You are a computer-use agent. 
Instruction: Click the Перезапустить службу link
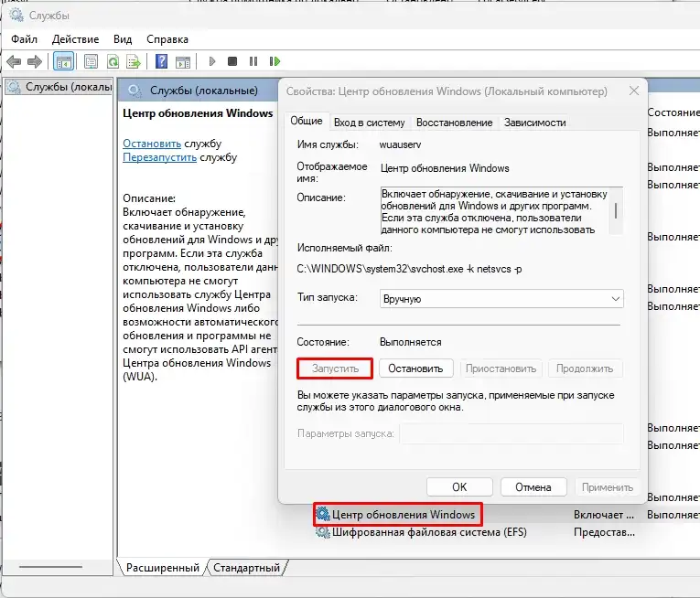pos(159,157)
